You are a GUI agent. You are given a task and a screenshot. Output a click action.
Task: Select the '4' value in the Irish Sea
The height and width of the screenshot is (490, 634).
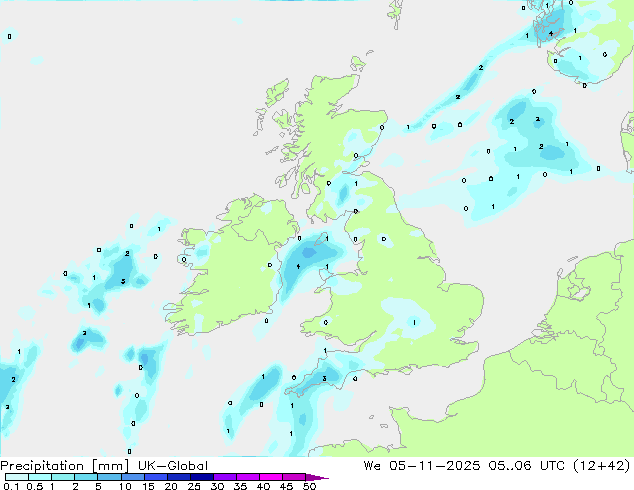[x=298, y=266]
